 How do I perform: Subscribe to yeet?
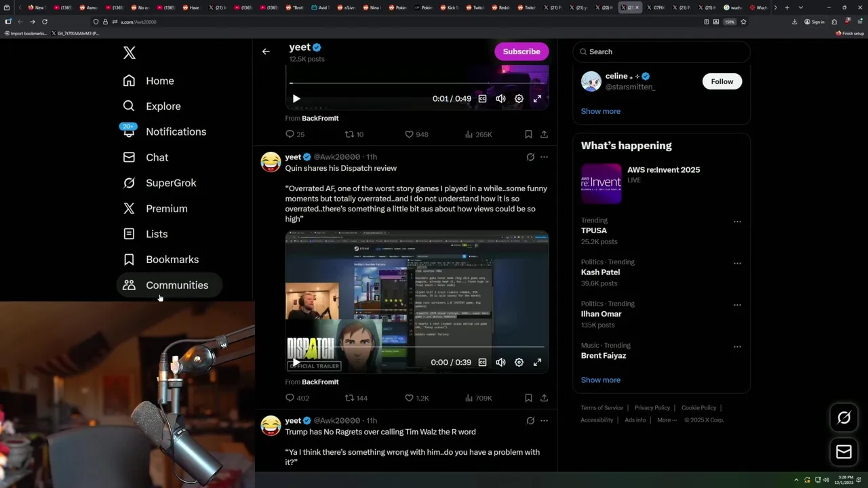click(521, 52)
